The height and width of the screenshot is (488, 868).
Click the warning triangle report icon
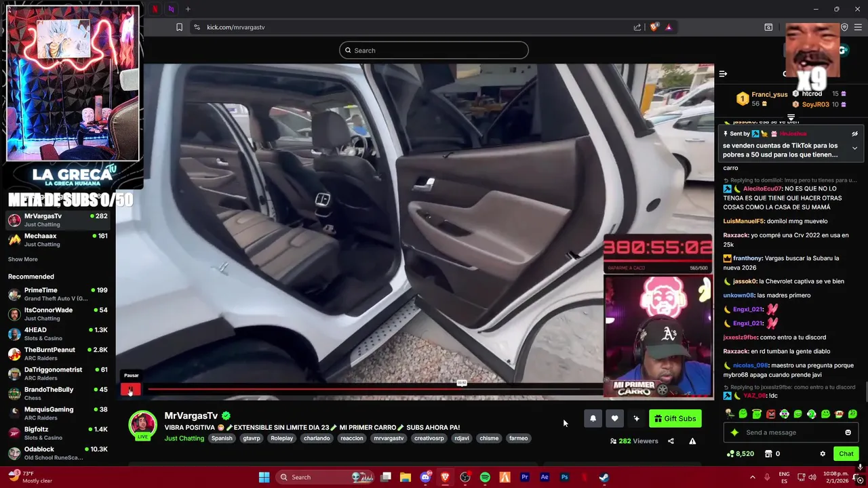point(692,441)
